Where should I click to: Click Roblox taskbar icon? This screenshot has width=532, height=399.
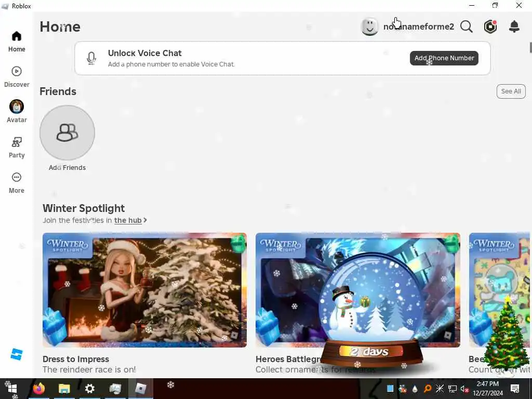click(x=140, y=389)
